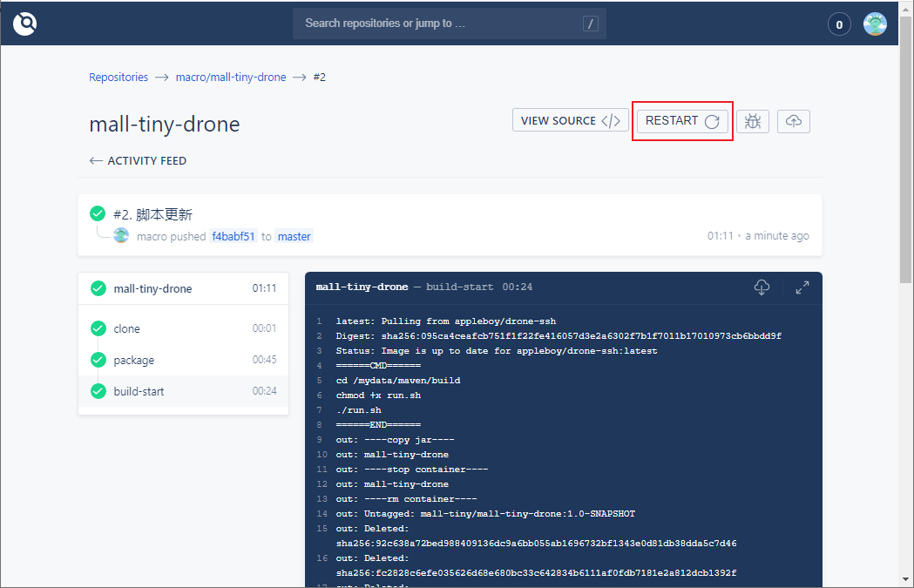This screenshot has width=914, height=588.
Task: Select the build-start step
Action: (184, 391)
